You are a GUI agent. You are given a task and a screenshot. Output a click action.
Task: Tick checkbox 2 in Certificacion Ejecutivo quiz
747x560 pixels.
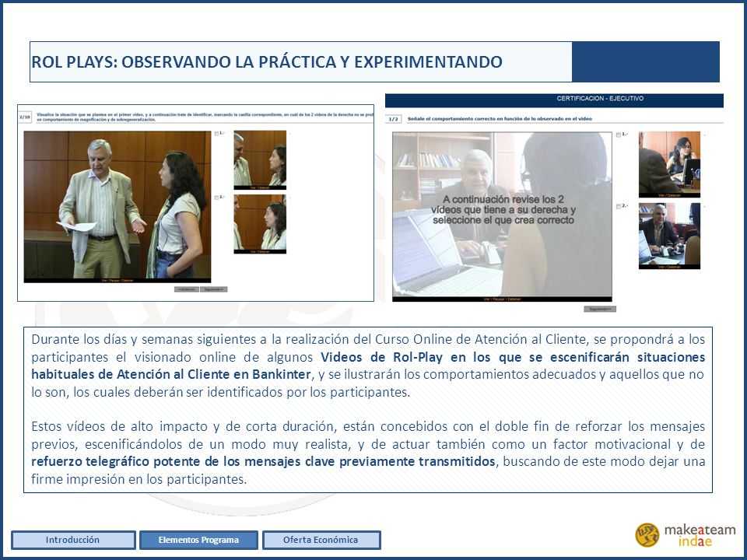point(619,206)
